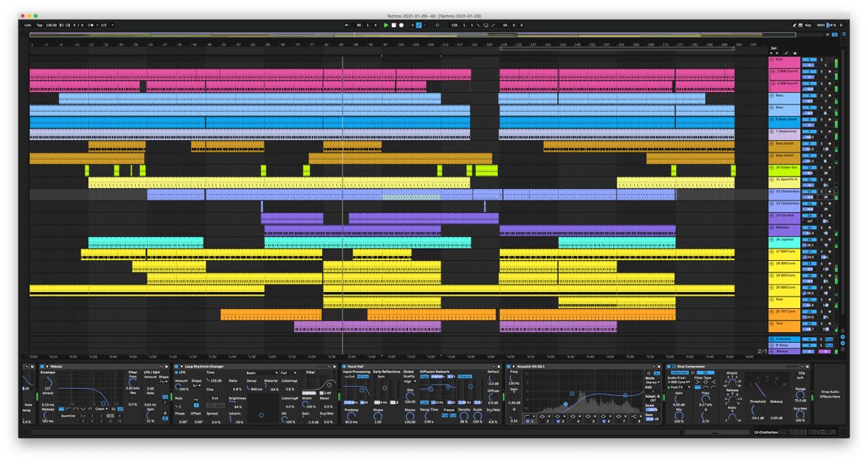Fold the Nebulo device with its triangle
The width and height of the screenshot is (868, 462).
tap(47, 366)
